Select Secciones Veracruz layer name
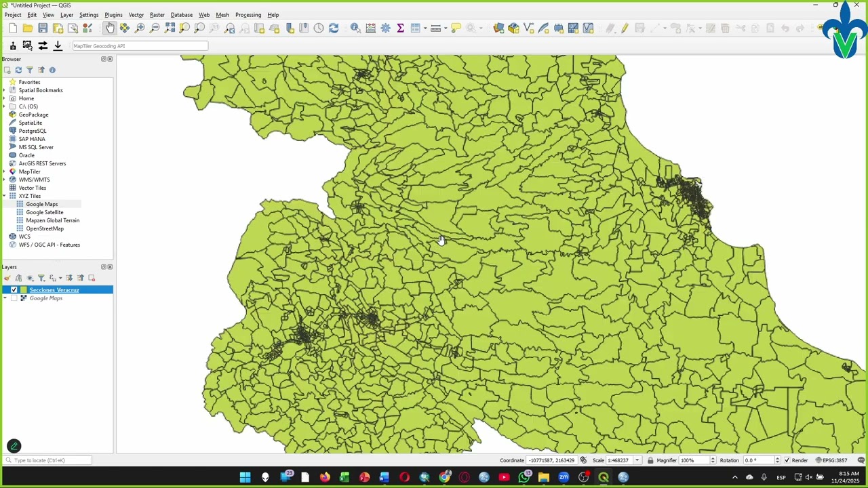The width and height of the screenshot is (868, 488). click(x=54, y=290)
